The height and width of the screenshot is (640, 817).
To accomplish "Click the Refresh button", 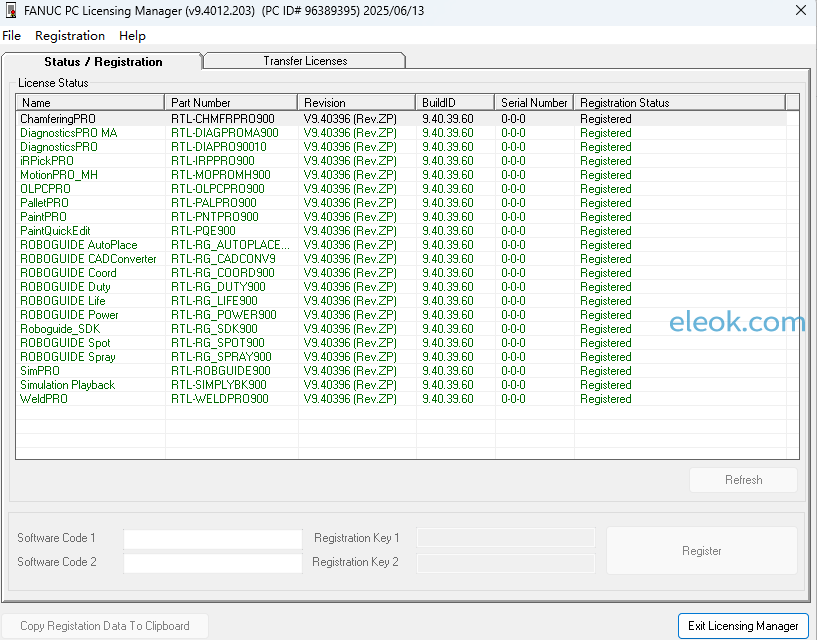I will (743, 480).
